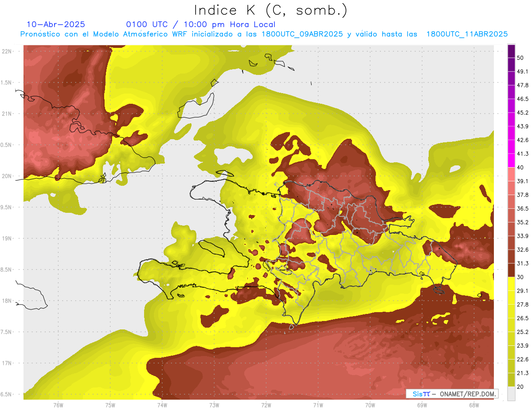Click the colorbar label "46.5"
This screenshot has width=532, height=411.
coord(523,99)
